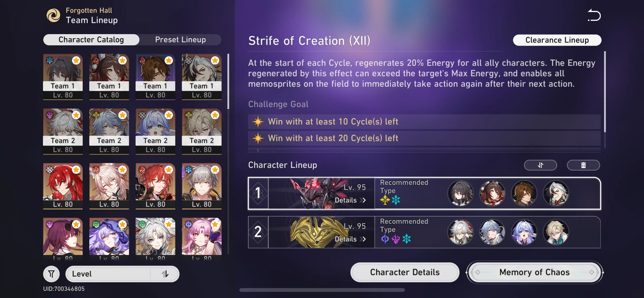The image size is (644, 298).
Task: Expand Details for stage 1 enemy
Action: (350, 200)
